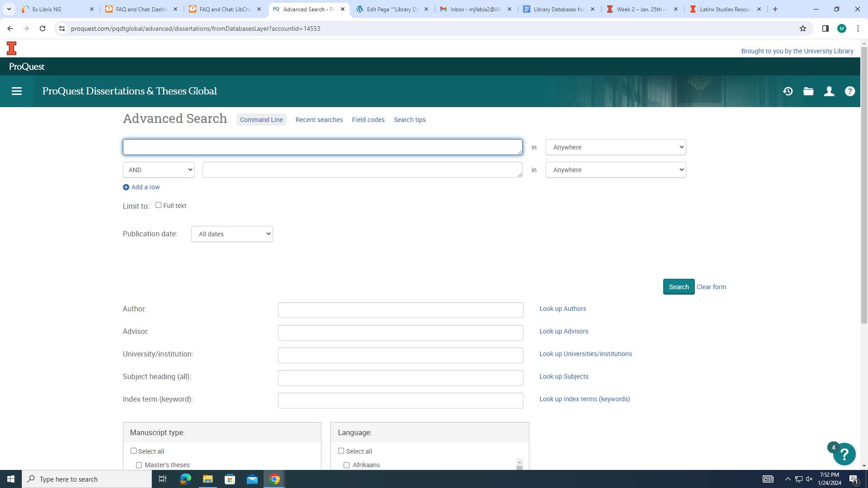868x488 pixels.
Task: Check the Afrikaans language checkbox
Action: pyautogui.click(x=347, y=465)
